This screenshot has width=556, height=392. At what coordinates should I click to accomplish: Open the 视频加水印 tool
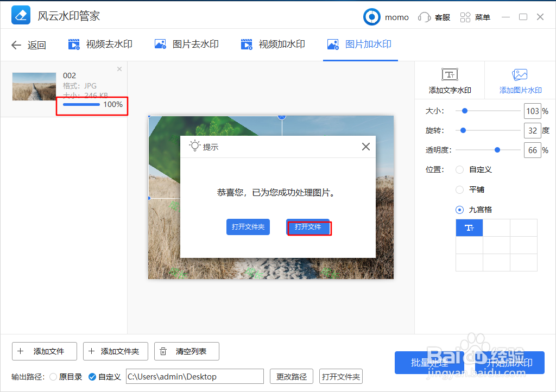click(x=273, y=45)
